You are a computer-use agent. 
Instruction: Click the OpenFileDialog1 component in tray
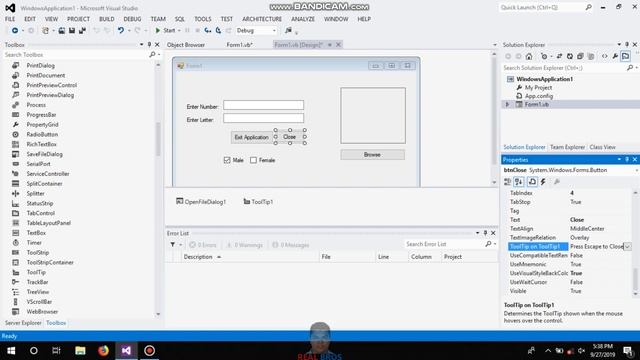pos(201,202)
